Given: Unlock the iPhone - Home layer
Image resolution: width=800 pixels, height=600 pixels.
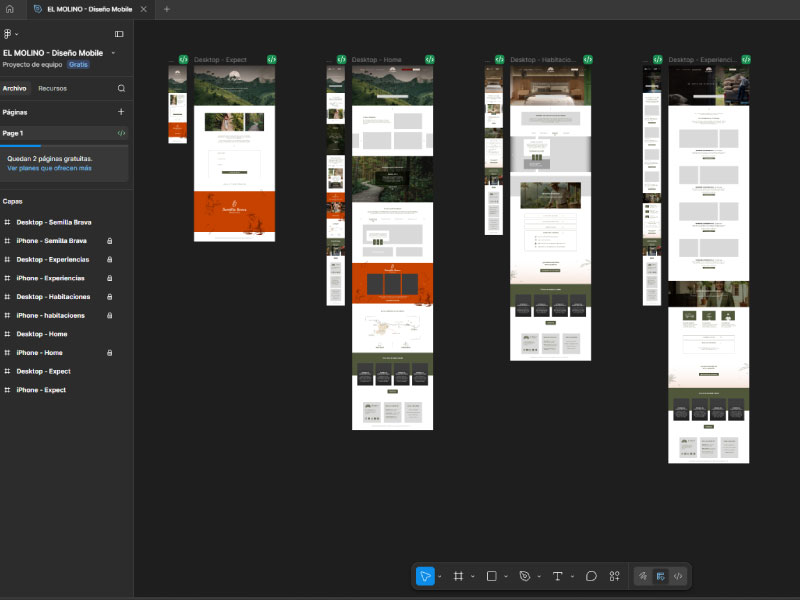Looking at the screenshot, I should click(109, 353).
